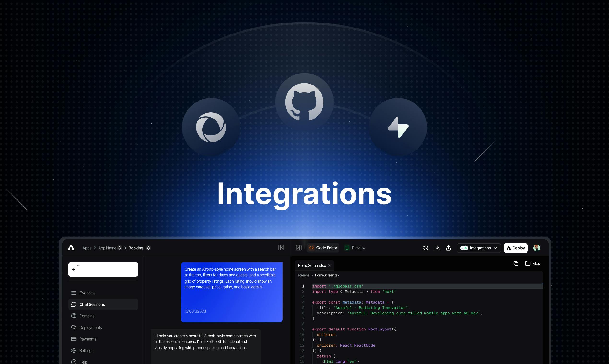Screen dimensions: 609x364
Task: Click the "I'll help you create" reply message
Action: 206,346
